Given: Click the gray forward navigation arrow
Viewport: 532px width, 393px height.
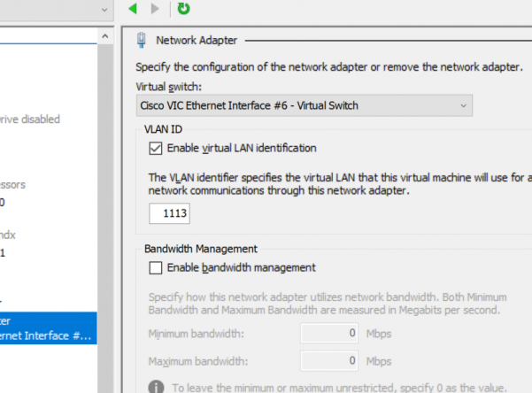Looking at the screenshot, I should [156, 9].
